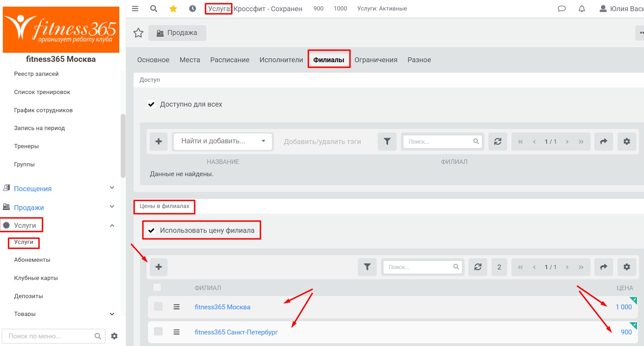Open the filter in the Доступ toolbar
644x346 pixels.
(x=387, y=142)
